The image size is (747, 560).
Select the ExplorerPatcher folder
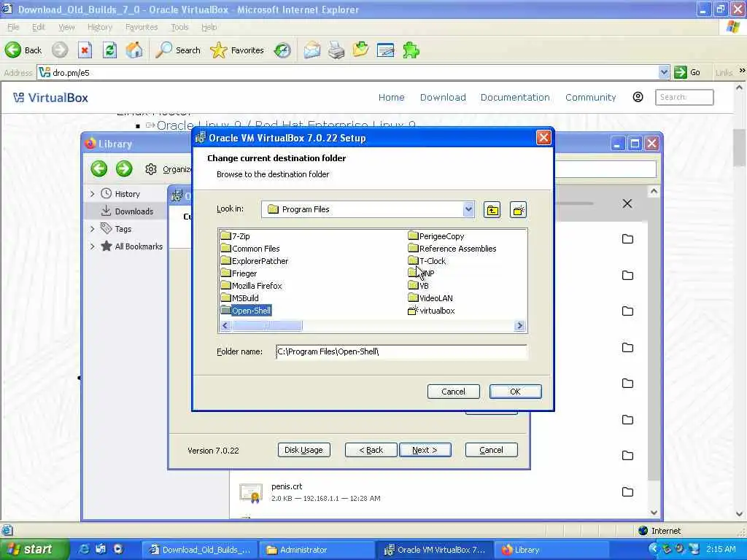[x=255, y=261]
